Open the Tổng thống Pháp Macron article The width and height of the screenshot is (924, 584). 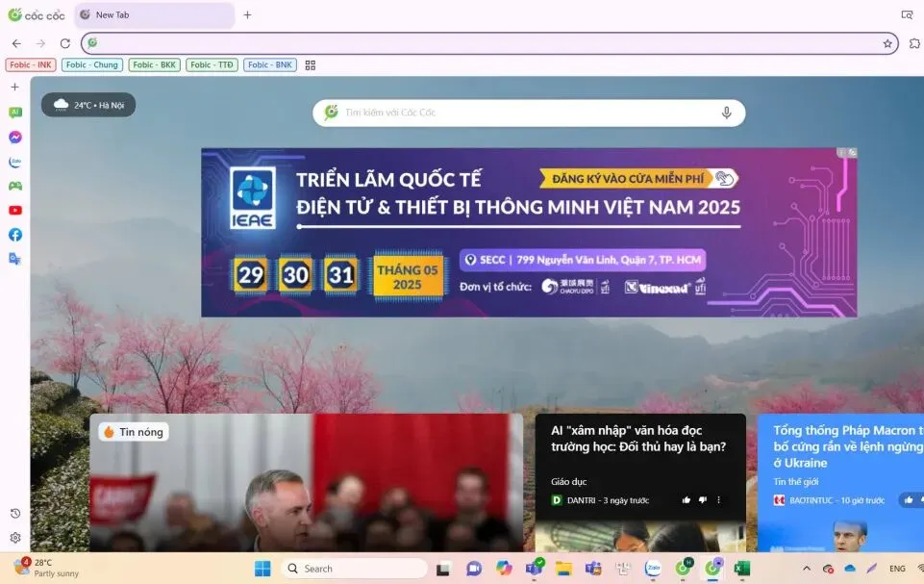click(x=848, y=446)
